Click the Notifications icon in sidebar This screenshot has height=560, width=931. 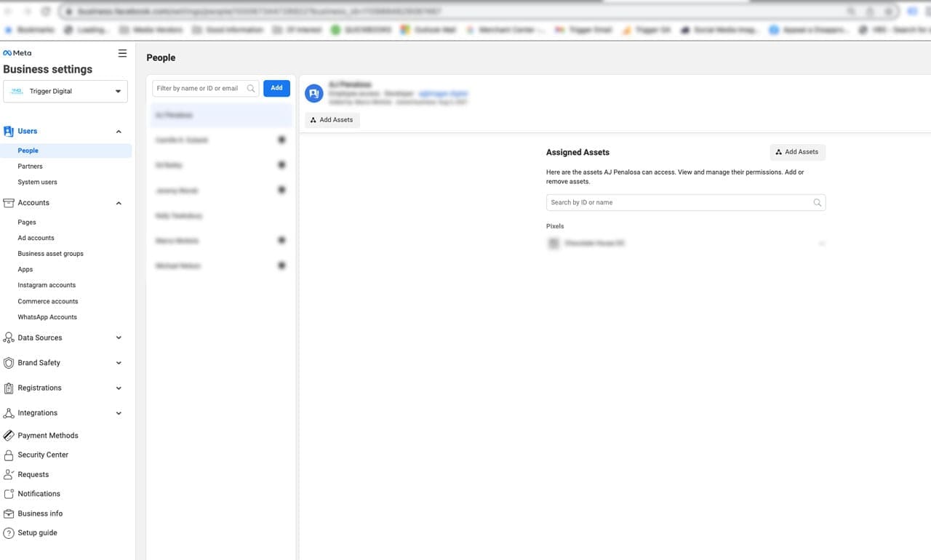coord(8,494)
